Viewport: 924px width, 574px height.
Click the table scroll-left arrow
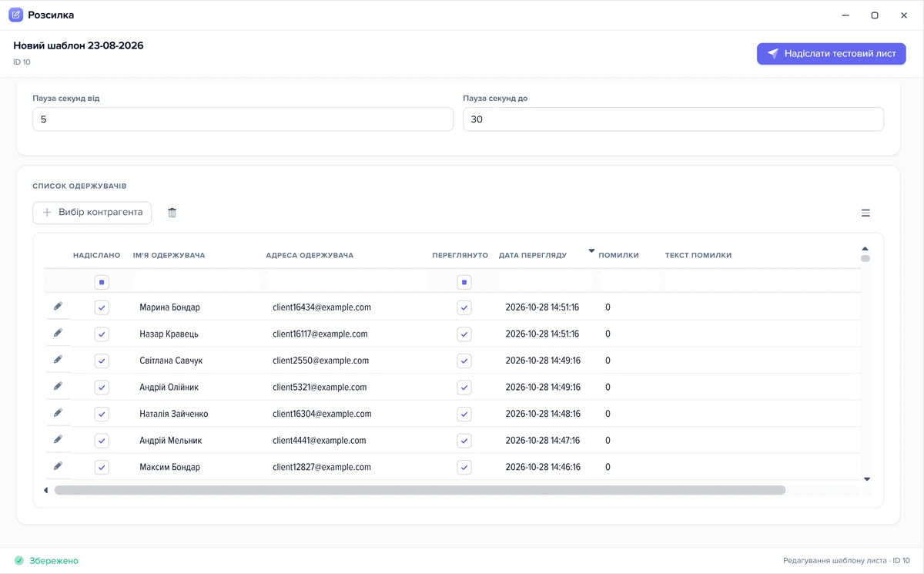coord(45,490)
